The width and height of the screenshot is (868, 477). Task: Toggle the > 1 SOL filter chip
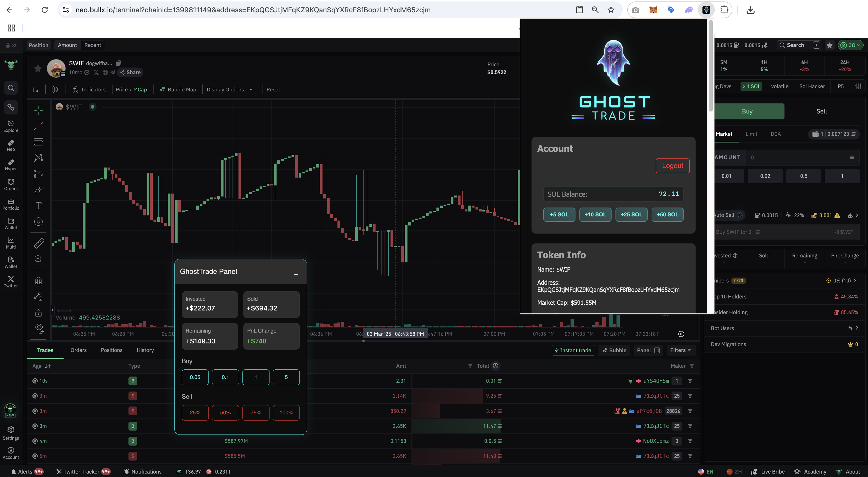point(751,86)
